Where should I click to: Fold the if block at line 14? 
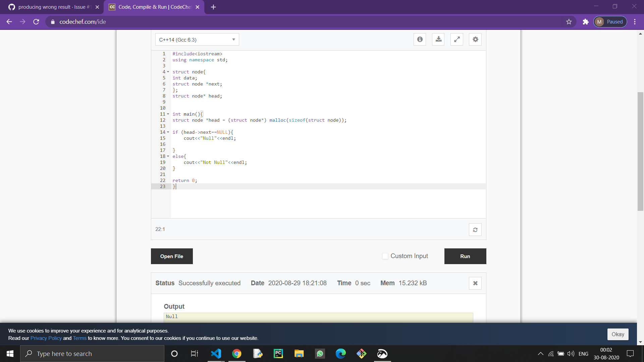coord(168,132)
